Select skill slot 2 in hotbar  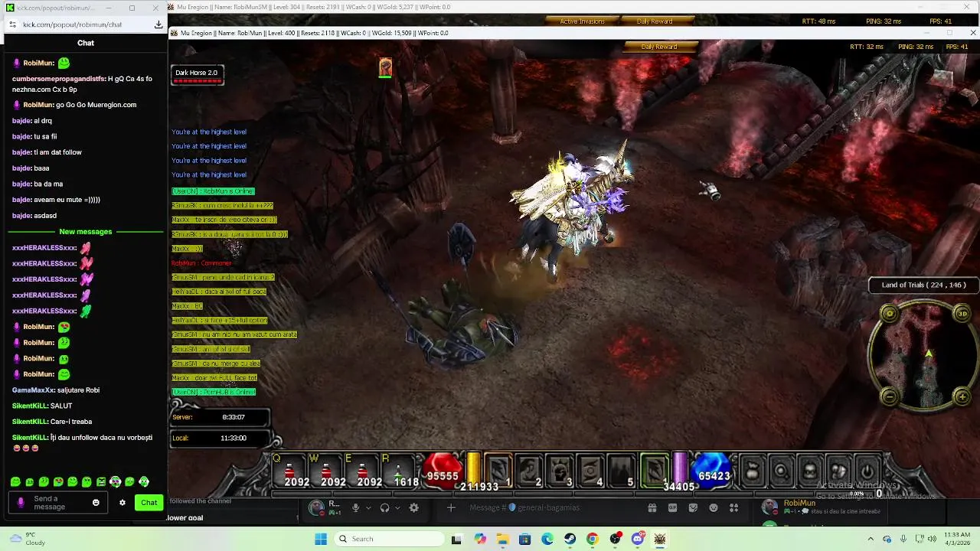529,471
